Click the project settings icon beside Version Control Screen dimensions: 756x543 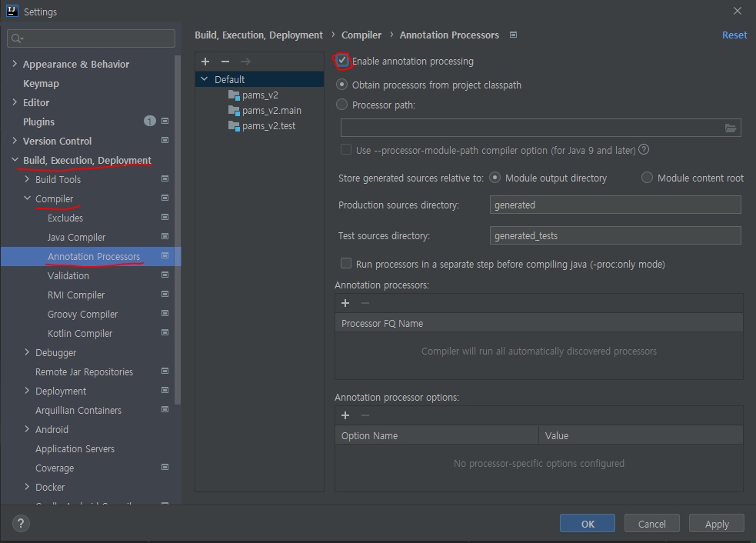pyautogui.click(x=165, y=140)
